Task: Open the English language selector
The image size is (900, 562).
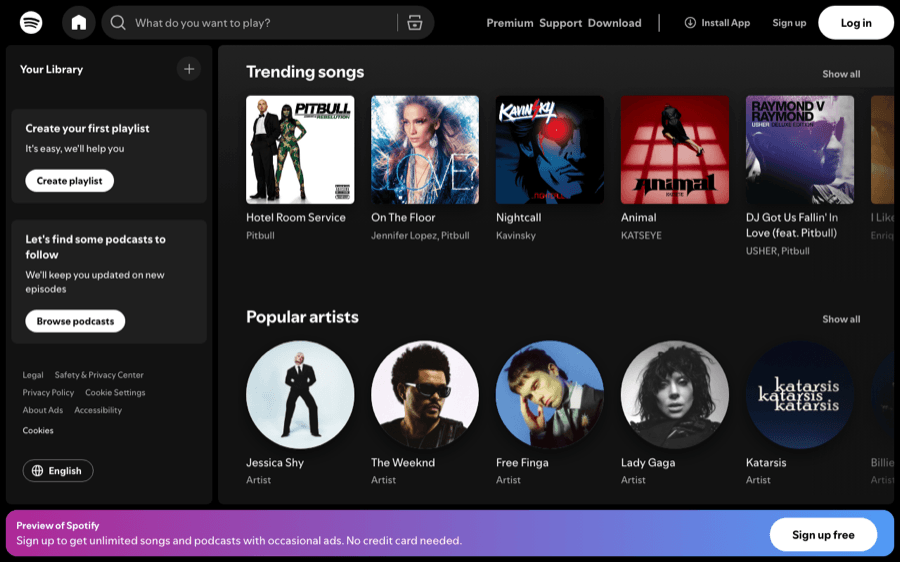Action: pyautogui.click(x=58, y=471)
